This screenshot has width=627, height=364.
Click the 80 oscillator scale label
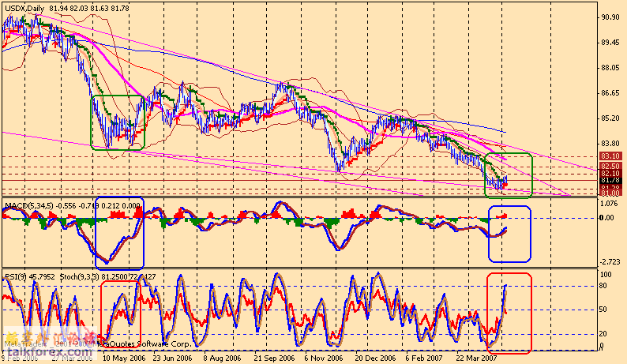[x=603, y=286]
